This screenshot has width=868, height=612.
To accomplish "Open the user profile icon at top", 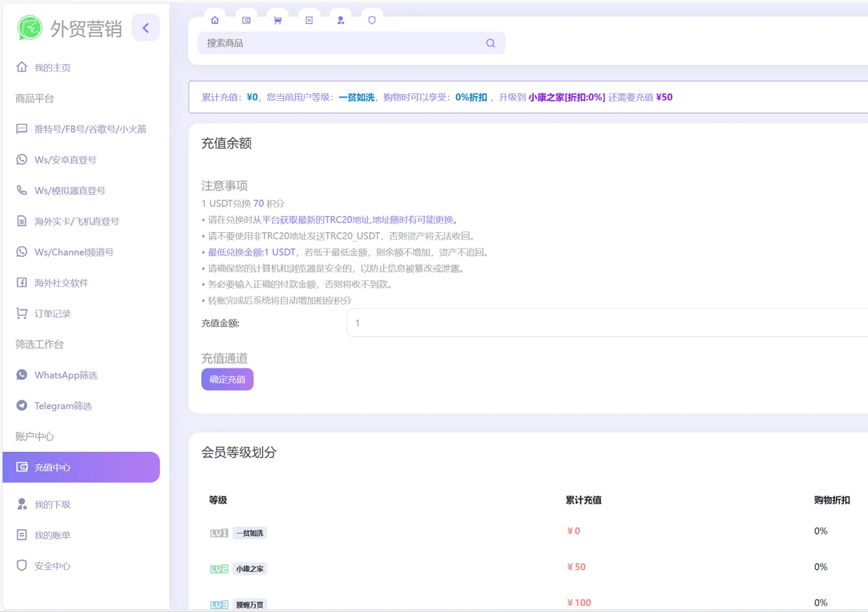I will click(x=341, y=20).
